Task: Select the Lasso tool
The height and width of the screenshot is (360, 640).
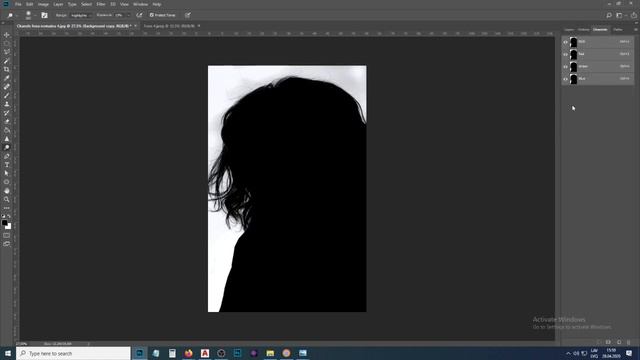Action: point(7,52)
